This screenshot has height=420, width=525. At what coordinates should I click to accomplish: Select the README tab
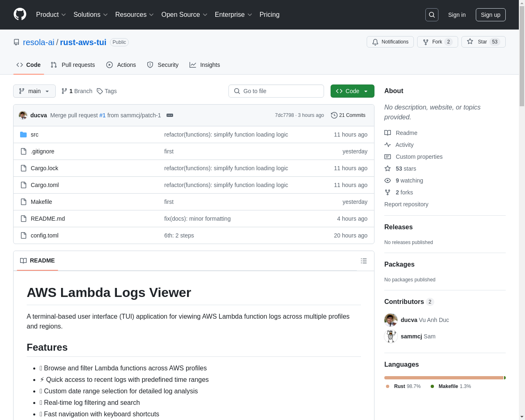coord(37,261)
